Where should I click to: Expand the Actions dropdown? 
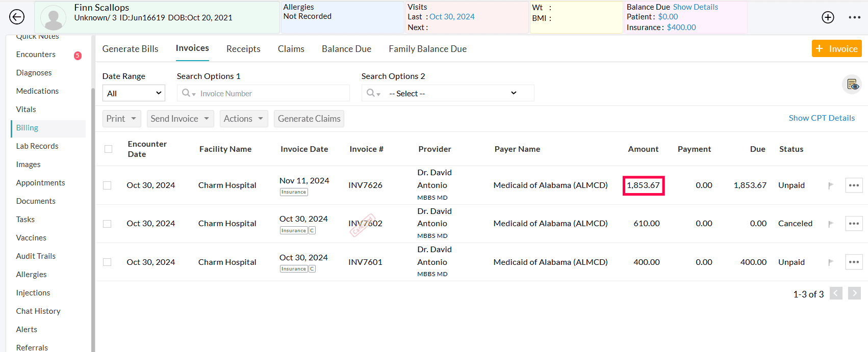click(x=243, y=119)
